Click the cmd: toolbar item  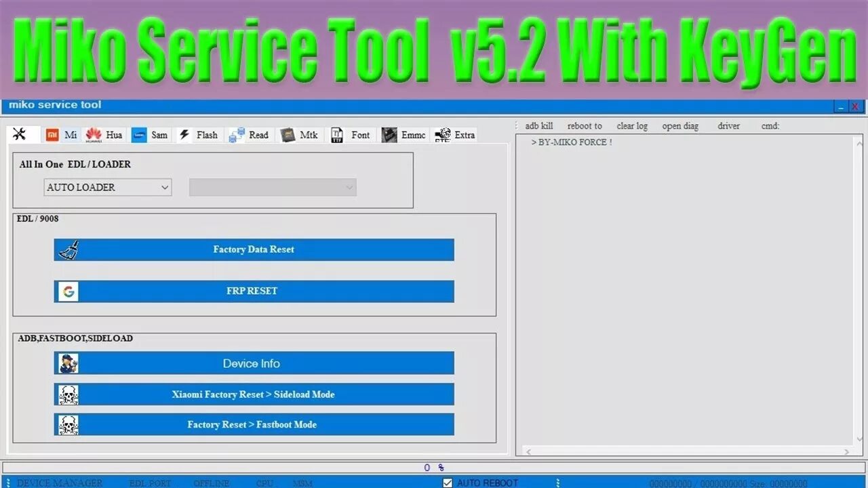click(x=770, y=126)
